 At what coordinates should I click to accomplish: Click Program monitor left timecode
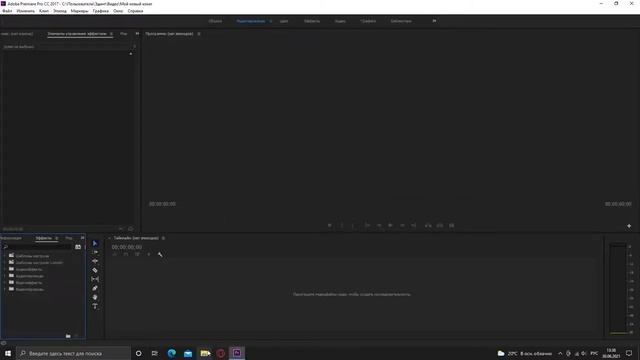tap(162, 204)
